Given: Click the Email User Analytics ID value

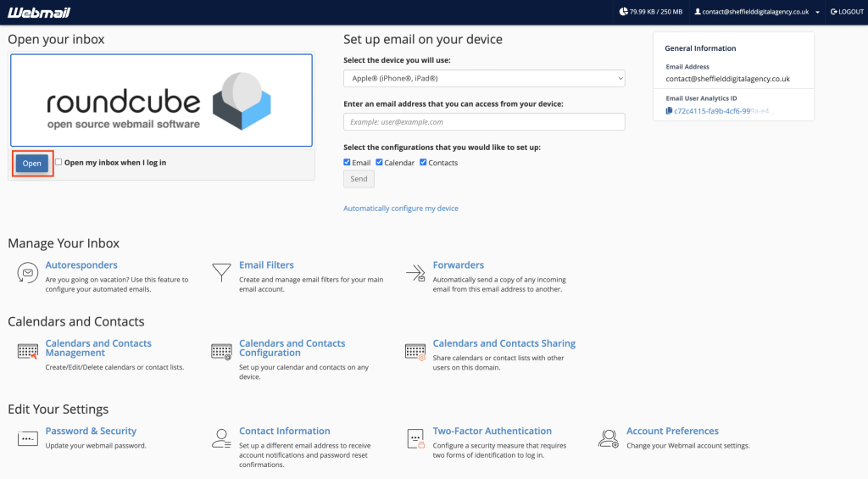Looking at the screenshot, I should click(x=724, y=111).
